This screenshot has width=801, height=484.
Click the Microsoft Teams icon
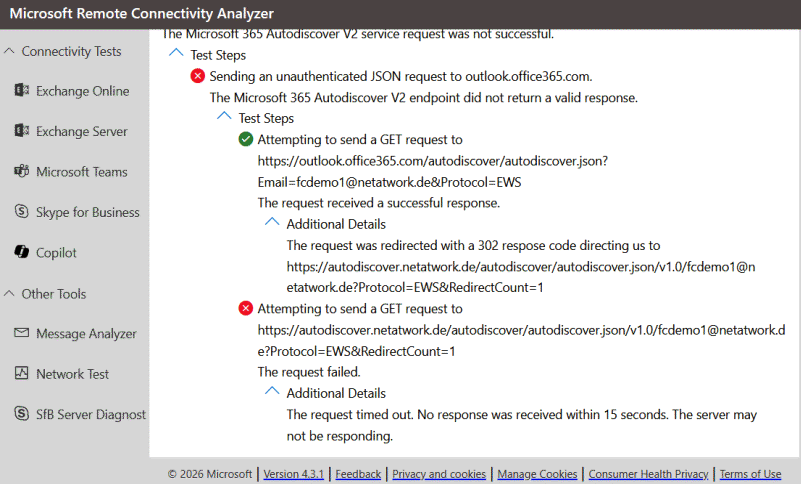(21, 172)
